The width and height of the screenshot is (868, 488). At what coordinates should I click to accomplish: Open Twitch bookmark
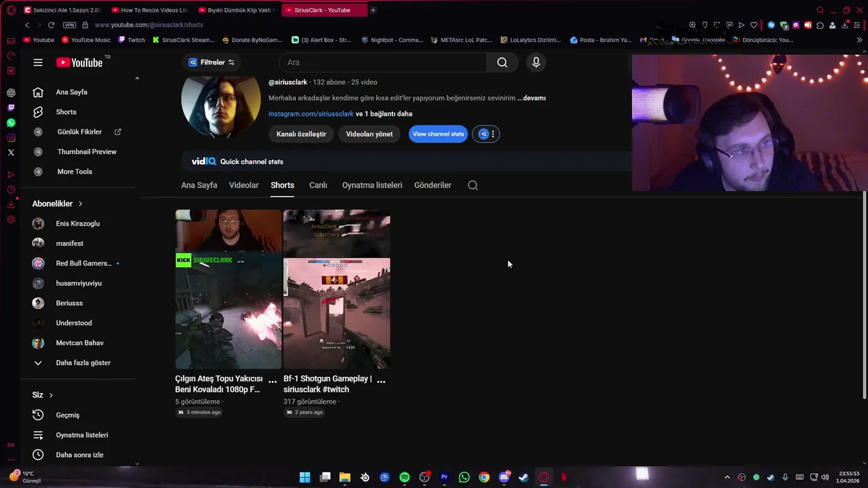pos(132,40)
